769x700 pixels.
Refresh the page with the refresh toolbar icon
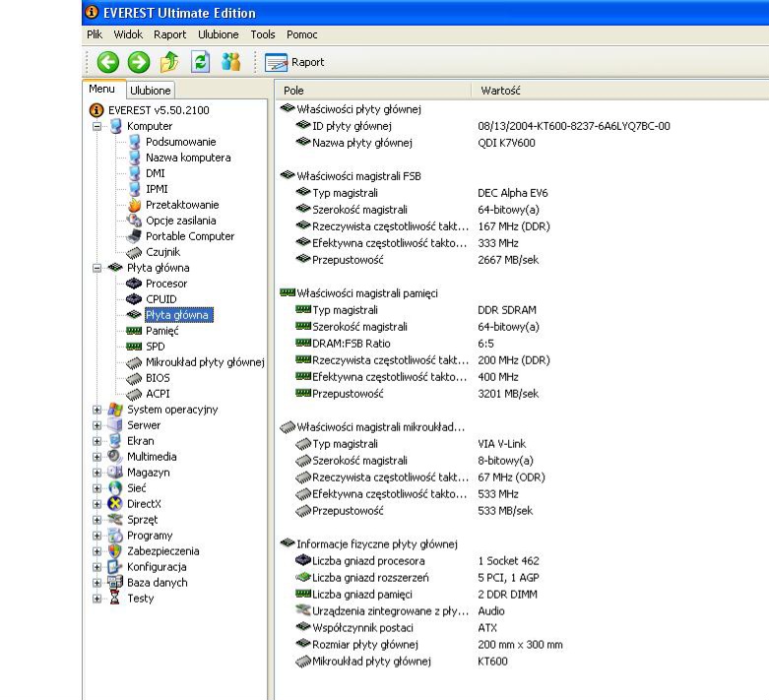pos(200,62)
